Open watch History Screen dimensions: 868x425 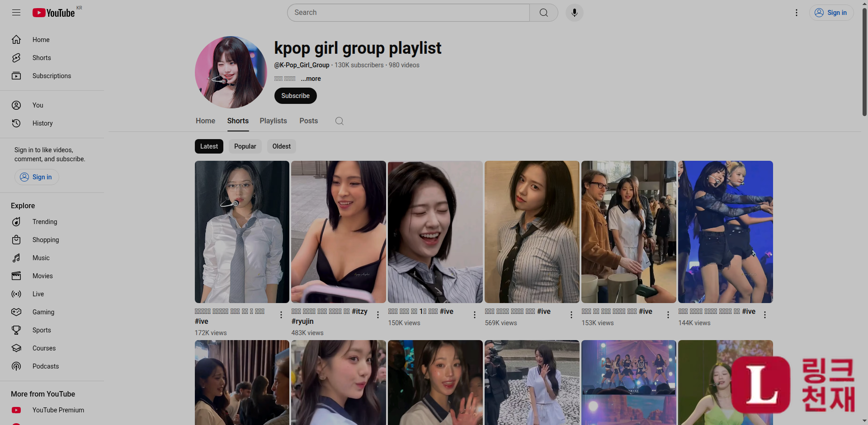pyautogui.click(x=52, y=123)
